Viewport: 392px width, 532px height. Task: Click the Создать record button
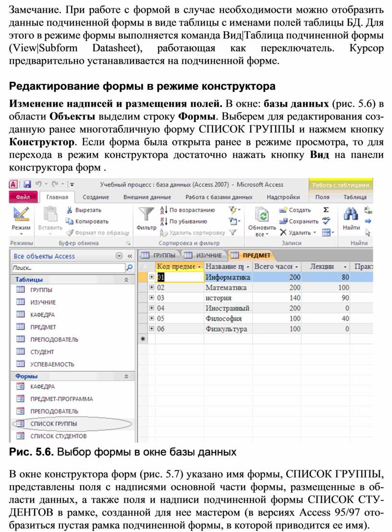pos(295,210)
